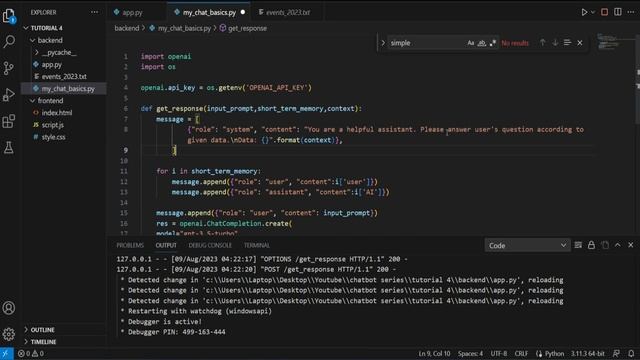Go to previous match arrow
640x360 pixels.
click(542, 42)
